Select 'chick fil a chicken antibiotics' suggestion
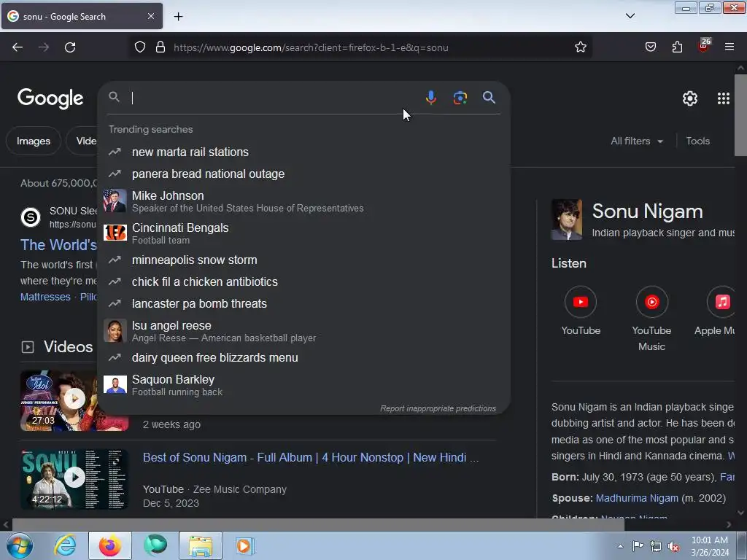The width and height of the screenshot is (747, 560). (303, 282)
